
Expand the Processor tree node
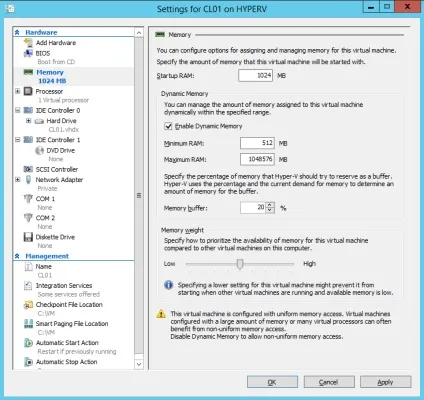pos(18,91)
